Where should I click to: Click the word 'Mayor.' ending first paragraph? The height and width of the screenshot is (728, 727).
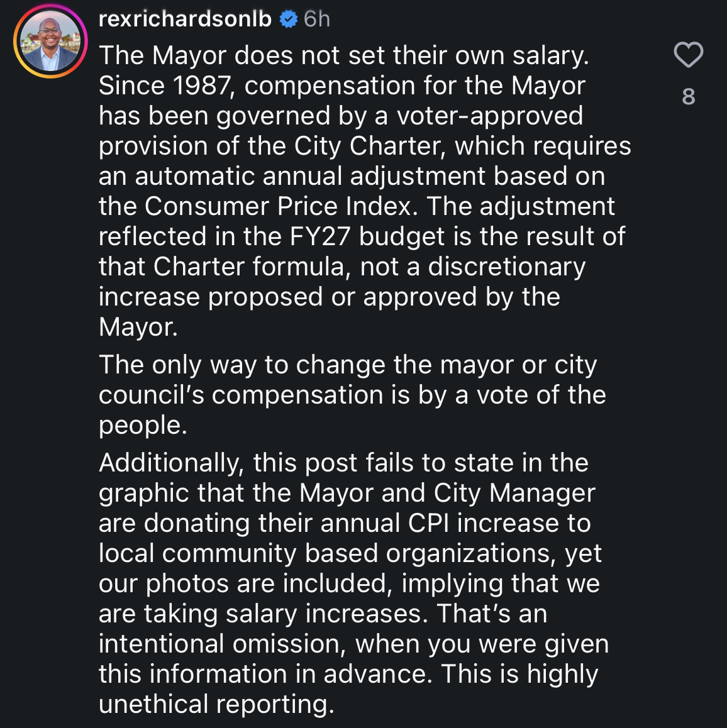click(x=138, y=328)
